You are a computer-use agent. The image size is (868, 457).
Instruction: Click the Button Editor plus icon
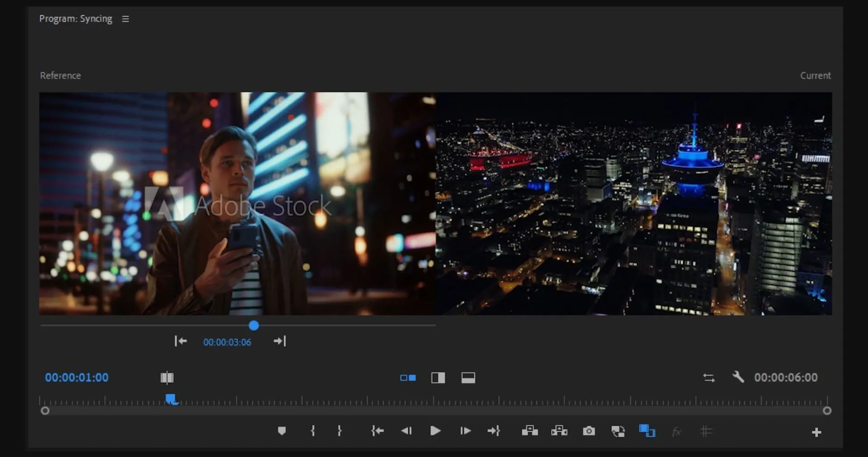point(816,432)
